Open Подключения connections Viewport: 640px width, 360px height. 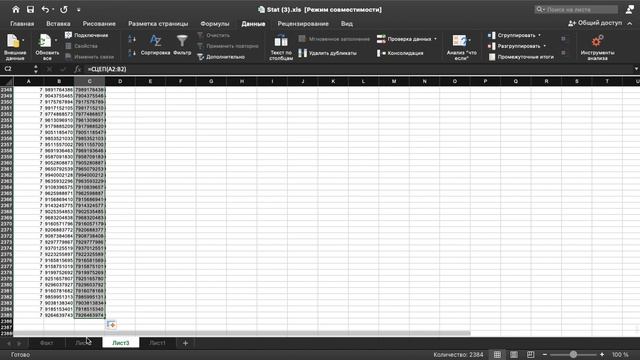pyautogui.click(x=87, y=36)
